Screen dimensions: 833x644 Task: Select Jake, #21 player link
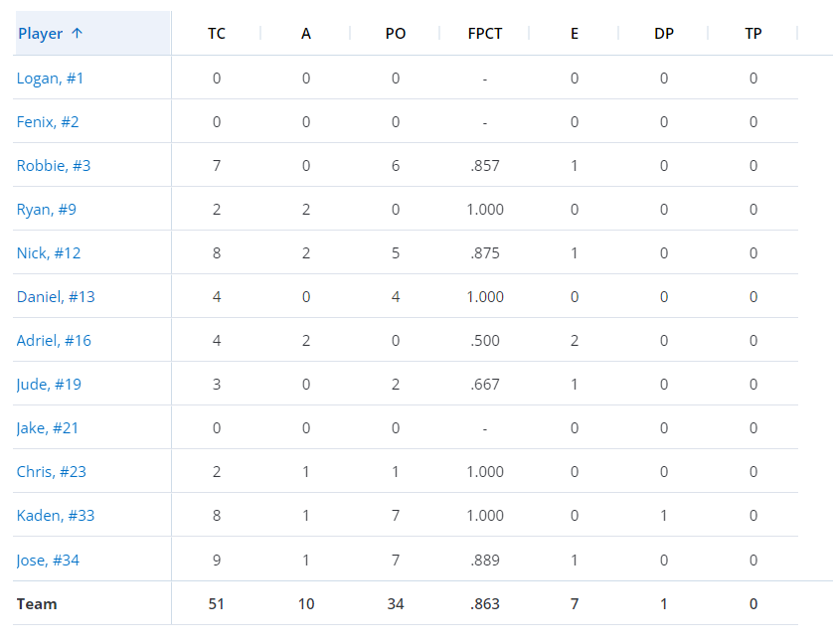point(48,427)
